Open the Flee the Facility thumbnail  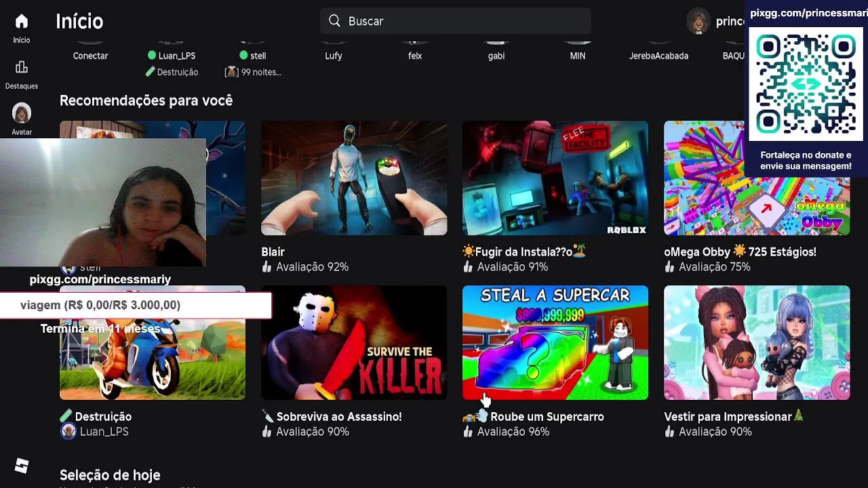coord(555,178)
